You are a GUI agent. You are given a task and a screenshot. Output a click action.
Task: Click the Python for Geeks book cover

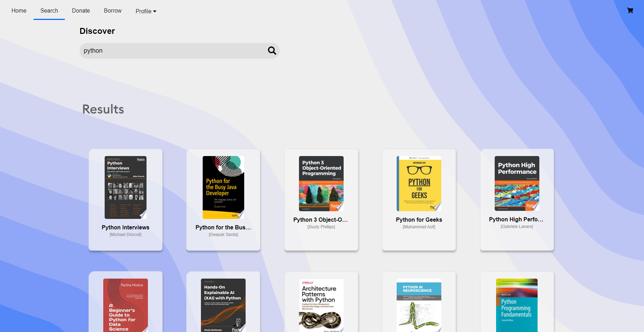pos(419,184)
